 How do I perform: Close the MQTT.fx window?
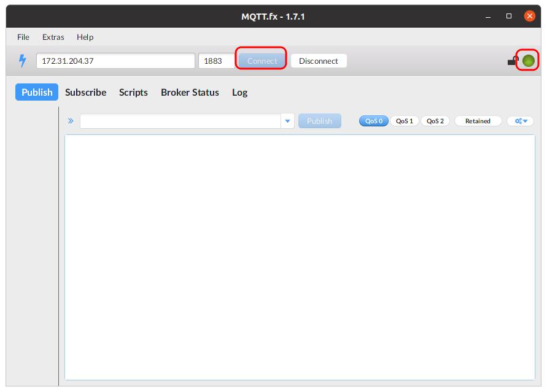(530, 16)
